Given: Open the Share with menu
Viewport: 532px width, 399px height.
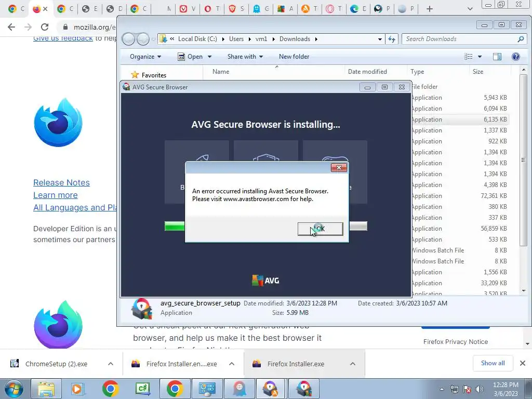Looking at the screenshot, I should click(x=245, y=57).
